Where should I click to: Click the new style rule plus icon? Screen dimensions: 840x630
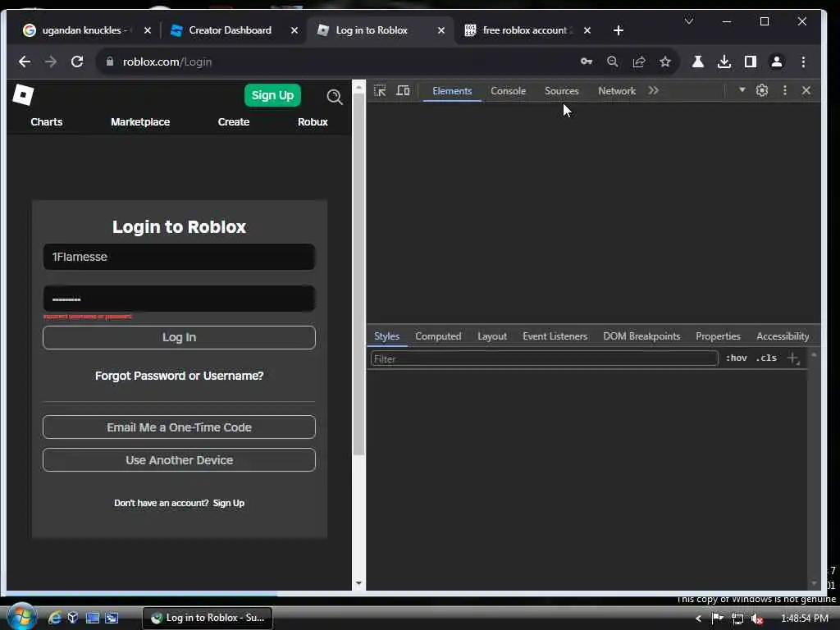[793, 358]
